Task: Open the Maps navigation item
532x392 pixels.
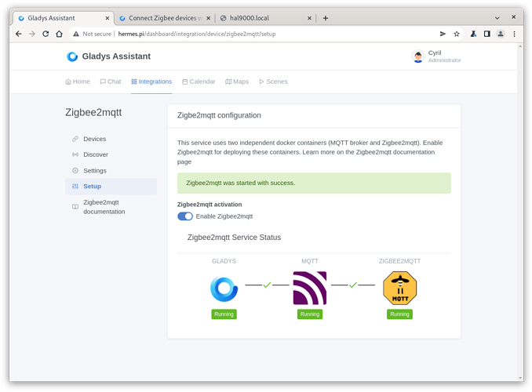Action: (237, 82)
